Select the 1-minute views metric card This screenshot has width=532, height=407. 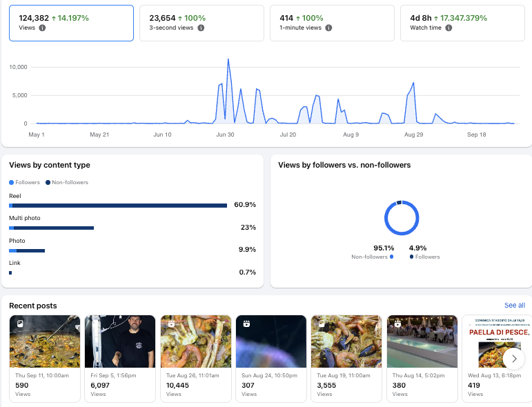tap(332, 23)
